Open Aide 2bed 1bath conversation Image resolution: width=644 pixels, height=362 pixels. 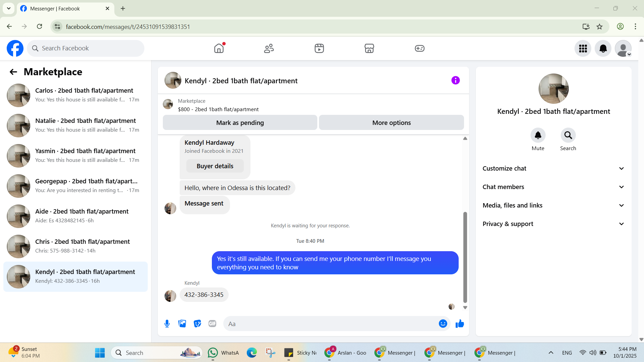click(76, 216)
